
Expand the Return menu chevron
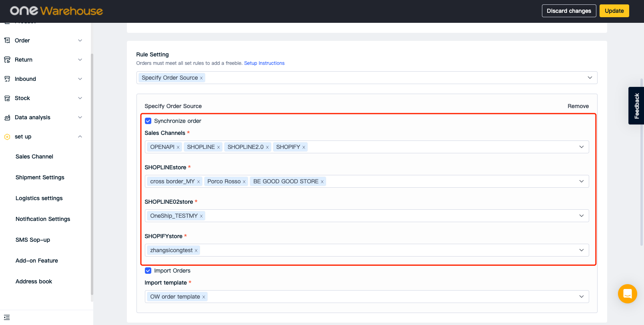pyautogui.click(x=80, y=60)
